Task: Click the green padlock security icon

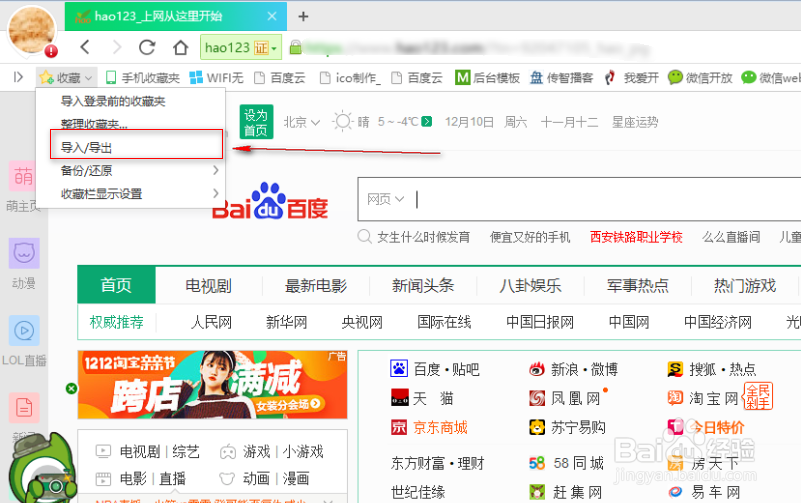Action: (295, 47)
